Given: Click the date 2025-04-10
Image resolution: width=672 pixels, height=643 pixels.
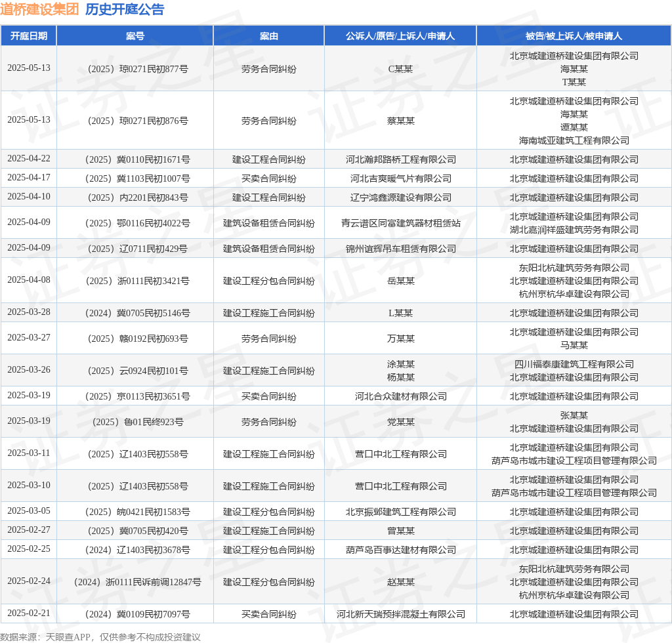Looking at the screenshot, I should tap(29, 197).
